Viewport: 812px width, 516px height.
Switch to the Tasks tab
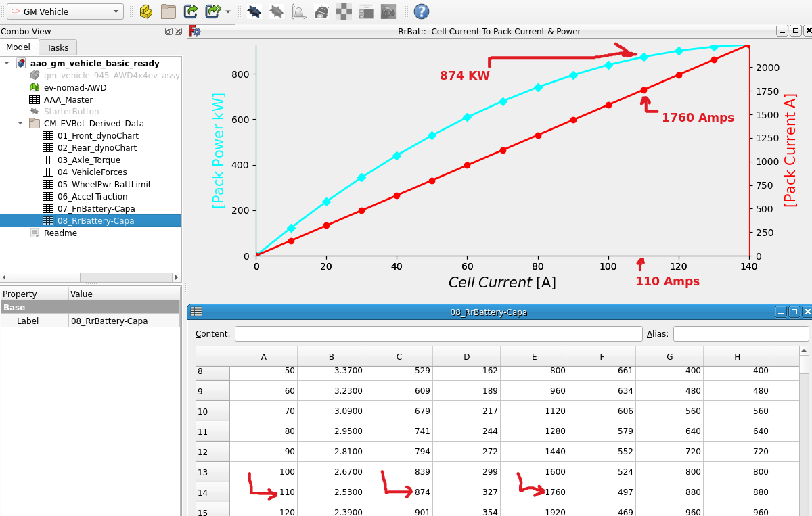tap(58, 47)
